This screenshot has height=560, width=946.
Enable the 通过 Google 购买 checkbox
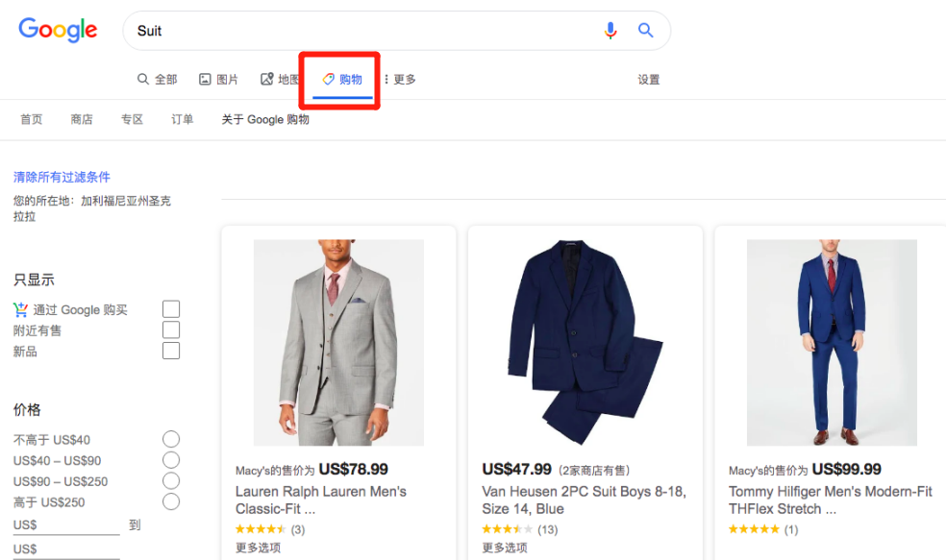(171, 309)
